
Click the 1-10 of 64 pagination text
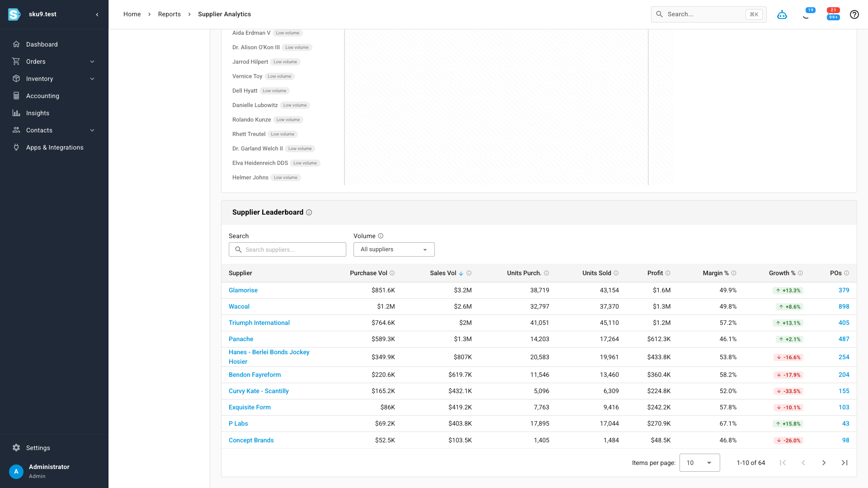[751, 463]
